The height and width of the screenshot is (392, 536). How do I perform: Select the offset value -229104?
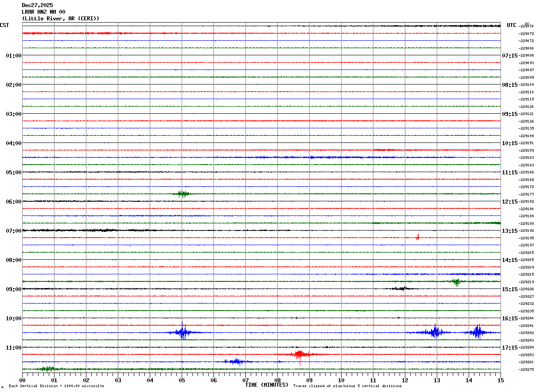pos(527,85)
